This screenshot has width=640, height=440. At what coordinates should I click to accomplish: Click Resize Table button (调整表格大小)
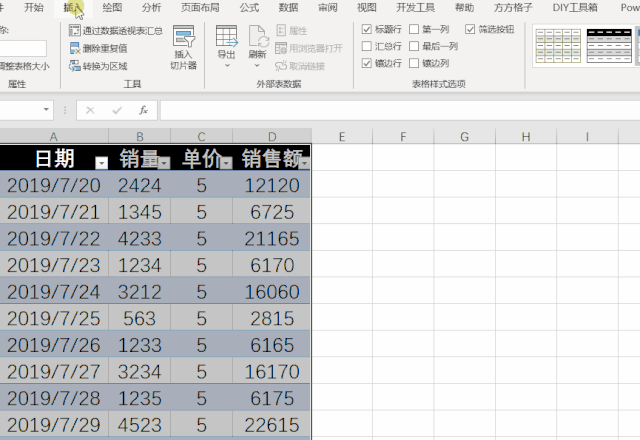[24, 66]
